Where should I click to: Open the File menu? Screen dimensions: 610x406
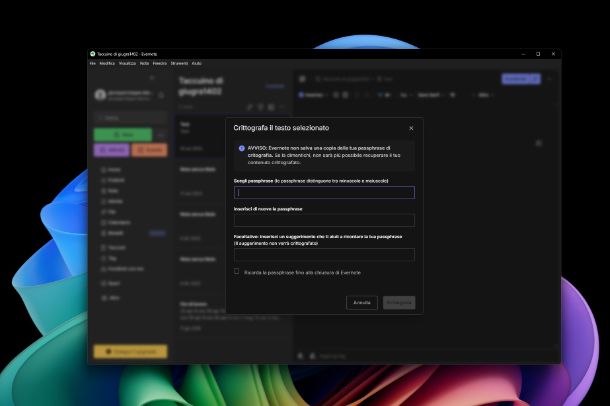click(93, 63)
